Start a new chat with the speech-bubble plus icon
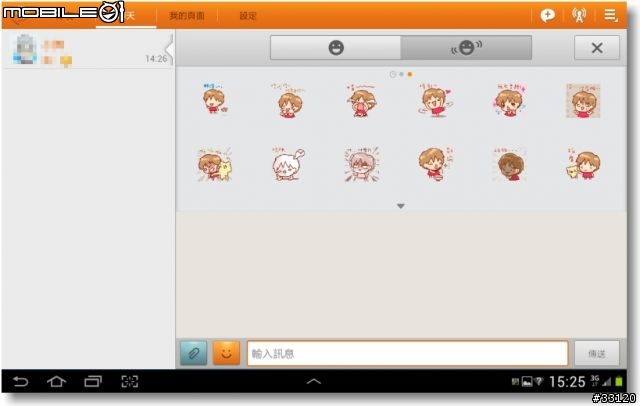This screenshot has height=406, width=640. (547, 16)
